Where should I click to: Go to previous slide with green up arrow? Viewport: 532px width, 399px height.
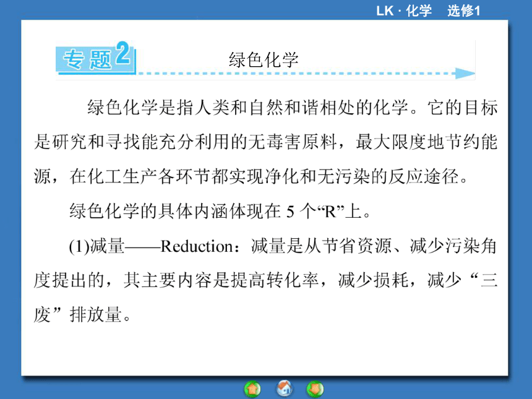252,389
